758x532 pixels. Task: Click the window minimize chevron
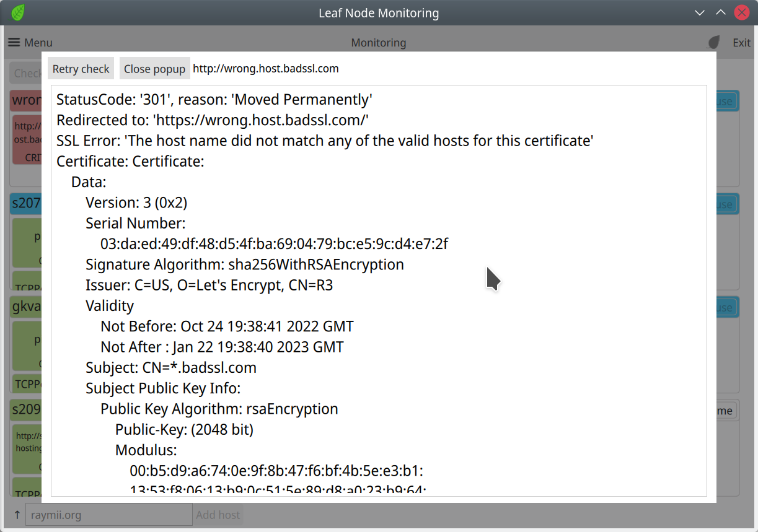click(x=699, y=12)
